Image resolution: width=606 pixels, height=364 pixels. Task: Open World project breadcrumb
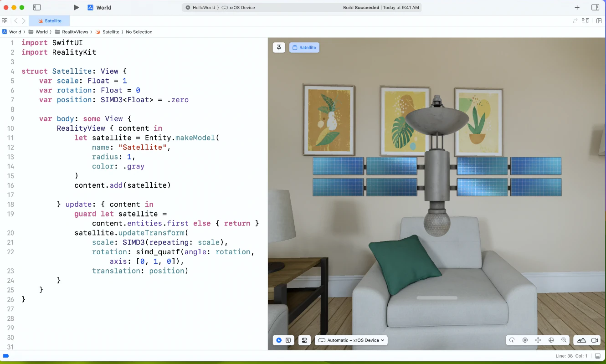point(12,32)
